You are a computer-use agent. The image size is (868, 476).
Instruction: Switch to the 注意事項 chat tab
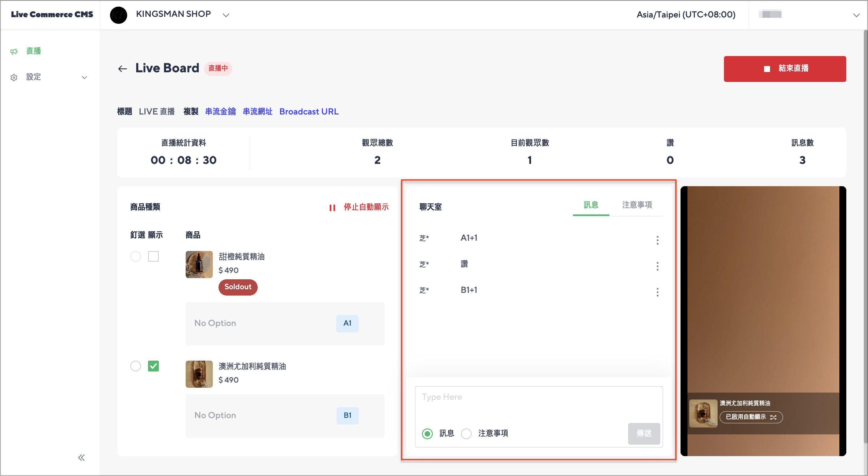[x=637, y=205]
